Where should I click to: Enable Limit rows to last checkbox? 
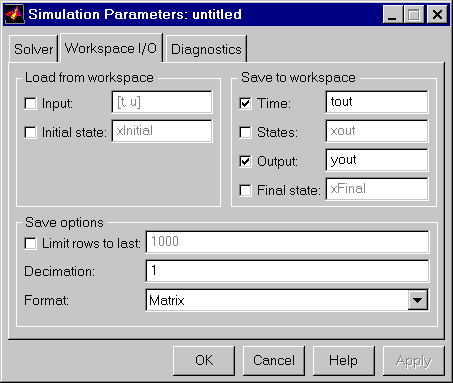point(30,243)
